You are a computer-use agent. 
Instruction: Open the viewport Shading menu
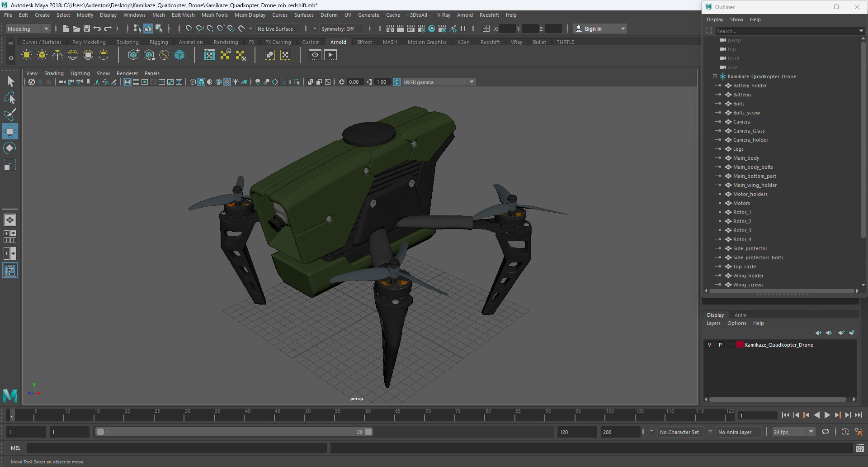54,73
